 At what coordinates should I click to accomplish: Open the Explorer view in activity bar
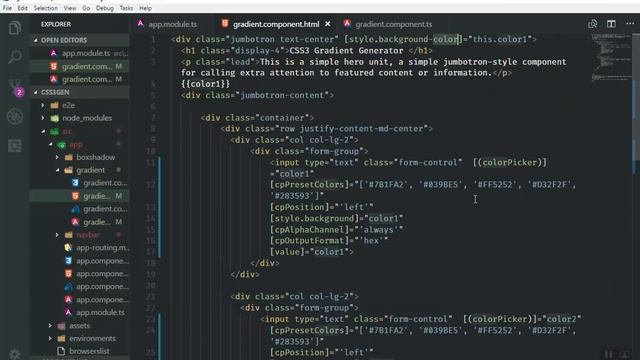tap(15, 28)
